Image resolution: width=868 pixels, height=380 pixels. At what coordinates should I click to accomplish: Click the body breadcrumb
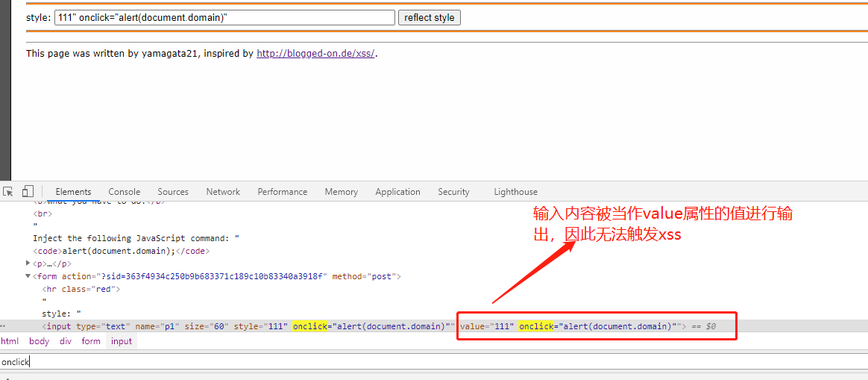pyautogui.click(x=39, y=341)
